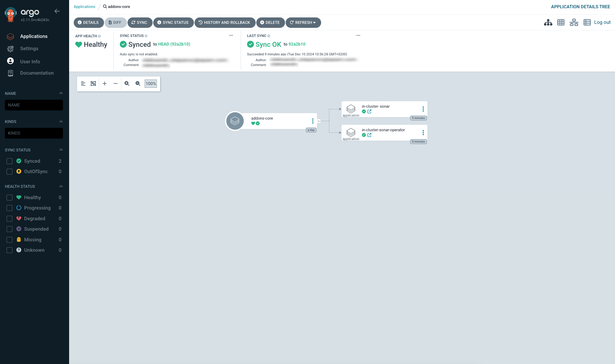The height and width of the screenshot is (364, 615).
Task: Click the DIFF icon button
Action: click(114, 23)
